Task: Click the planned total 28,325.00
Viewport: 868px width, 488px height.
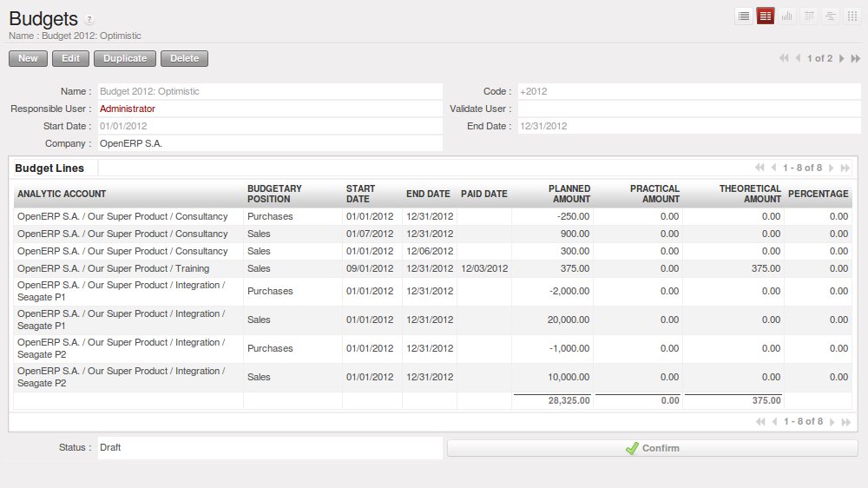Action: [x=569, y=400]
